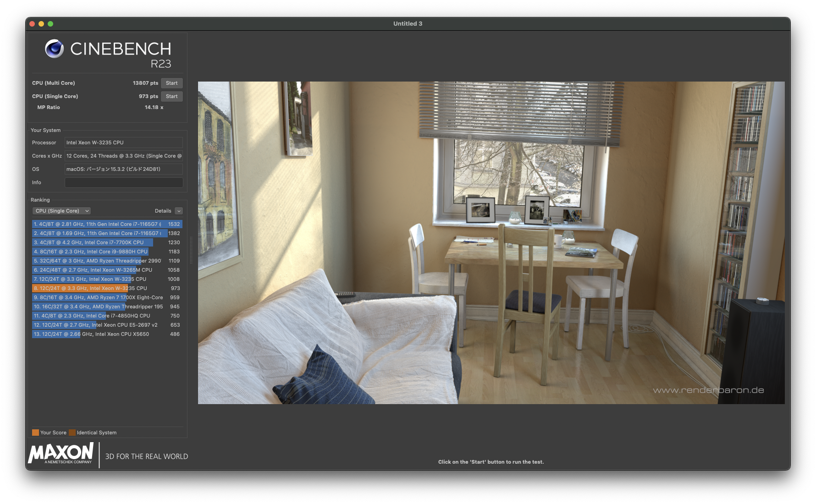Screen dimensions: 816x504
Task: Click the Cinebench logo icon
Action: click(54, 49)
